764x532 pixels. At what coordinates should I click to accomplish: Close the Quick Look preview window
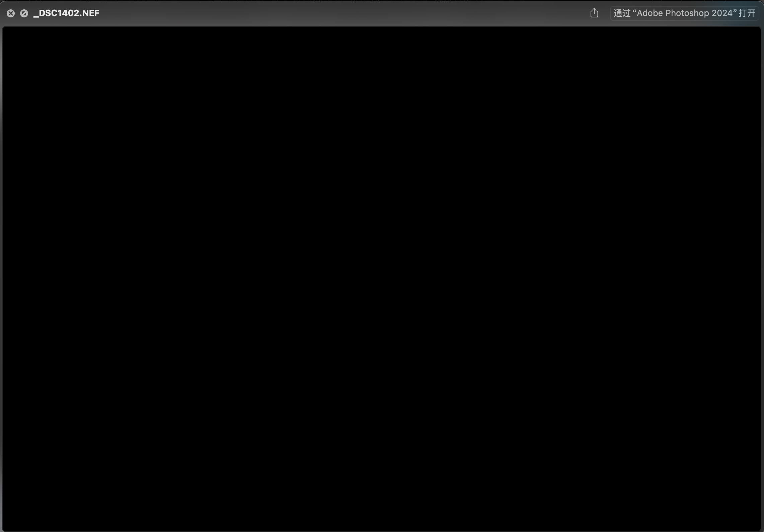click(x=11, y=13)
